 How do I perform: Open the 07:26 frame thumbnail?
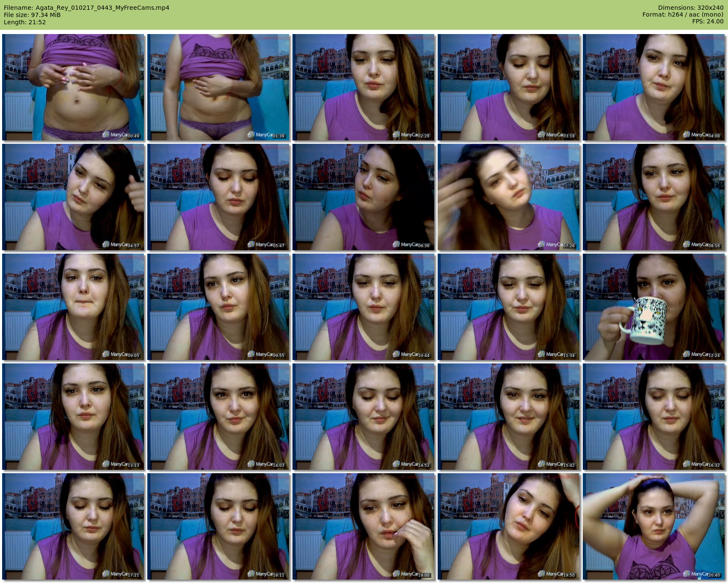click(509, 197)
